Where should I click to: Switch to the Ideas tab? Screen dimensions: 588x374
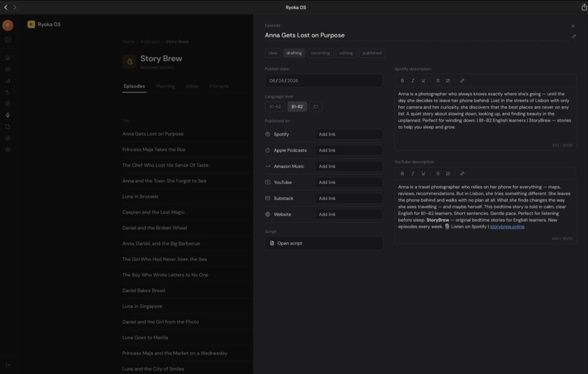[192, 86]
